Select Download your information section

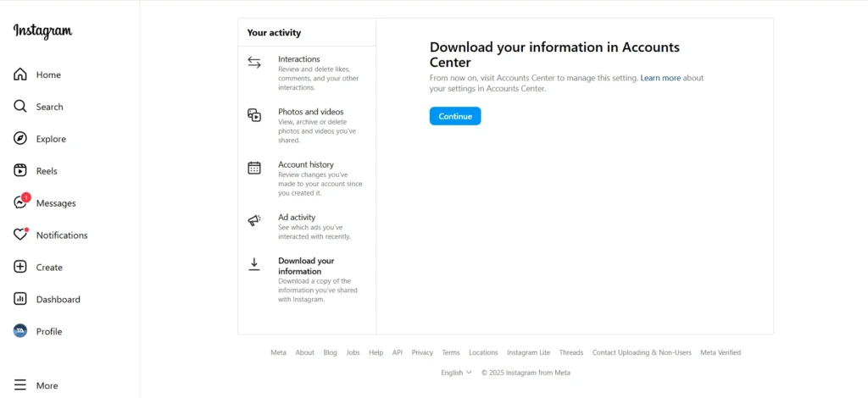point(307,279)
